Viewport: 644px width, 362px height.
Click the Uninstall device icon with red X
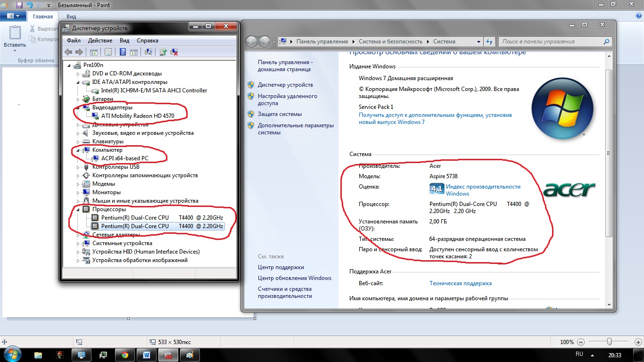tap(174, 52)
